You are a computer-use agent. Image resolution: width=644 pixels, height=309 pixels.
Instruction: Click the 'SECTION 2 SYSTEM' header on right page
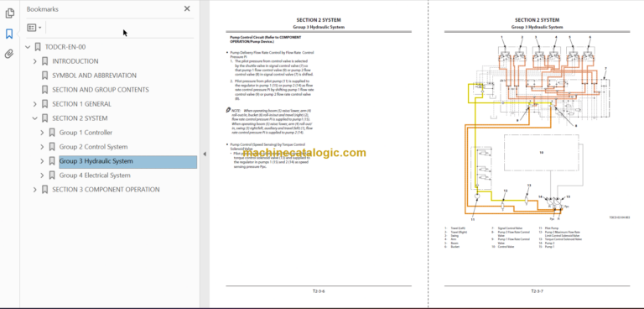click(x=537, y=20)
